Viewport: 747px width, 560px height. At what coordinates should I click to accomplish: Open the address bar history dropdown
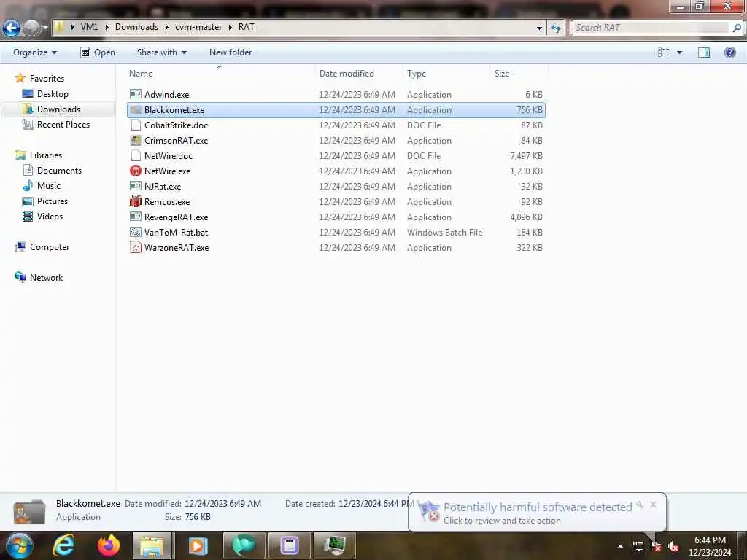coord(539,28)
